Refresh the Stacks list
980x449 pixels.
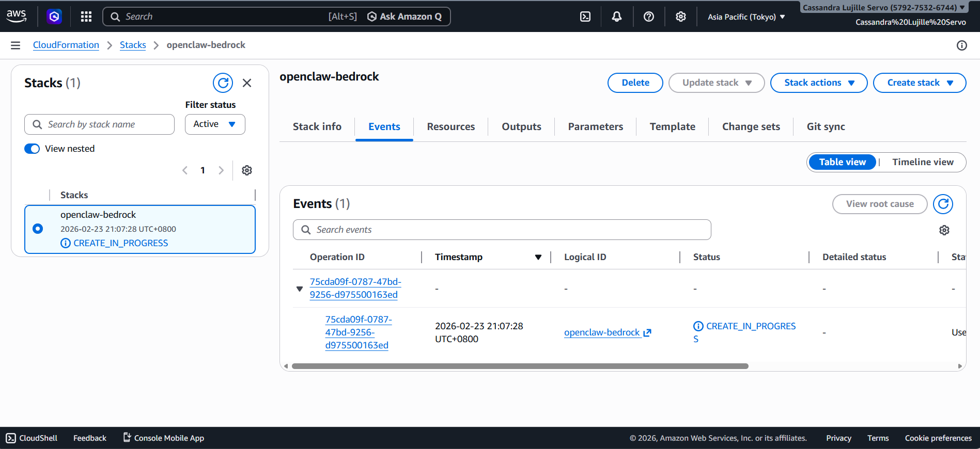(223, 83)
